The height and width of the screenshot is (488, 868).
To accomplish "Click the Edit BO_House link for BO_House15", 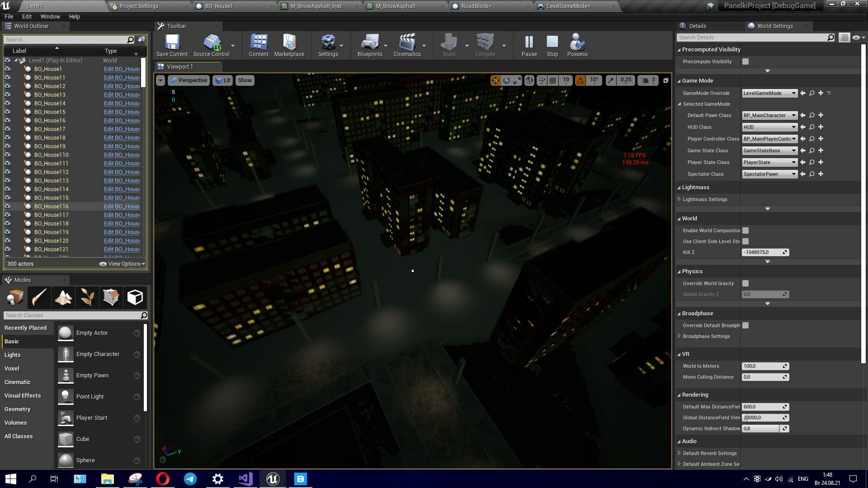I will pyautogui.click(x=122, y=112).
